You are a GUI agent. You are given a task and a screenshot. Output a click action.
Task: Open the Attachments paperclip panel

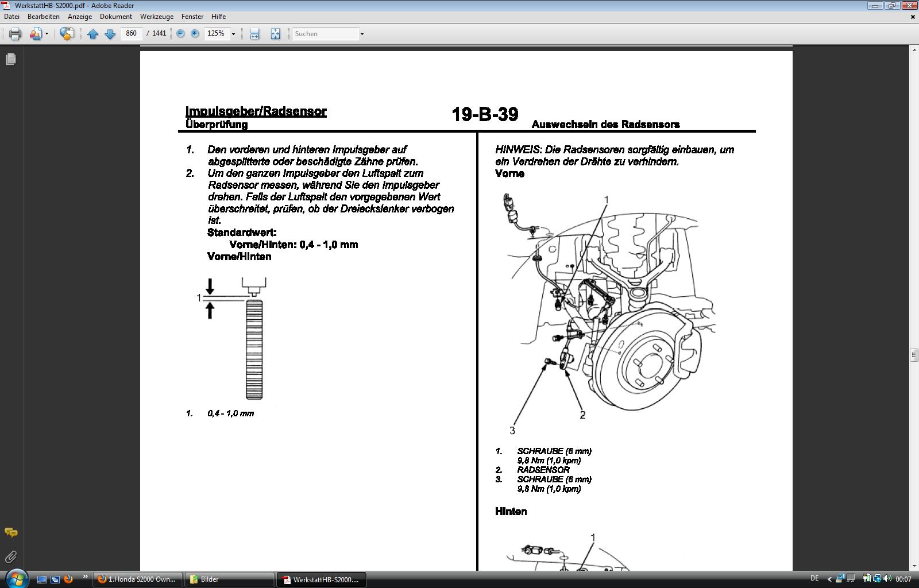click(11, 556)
